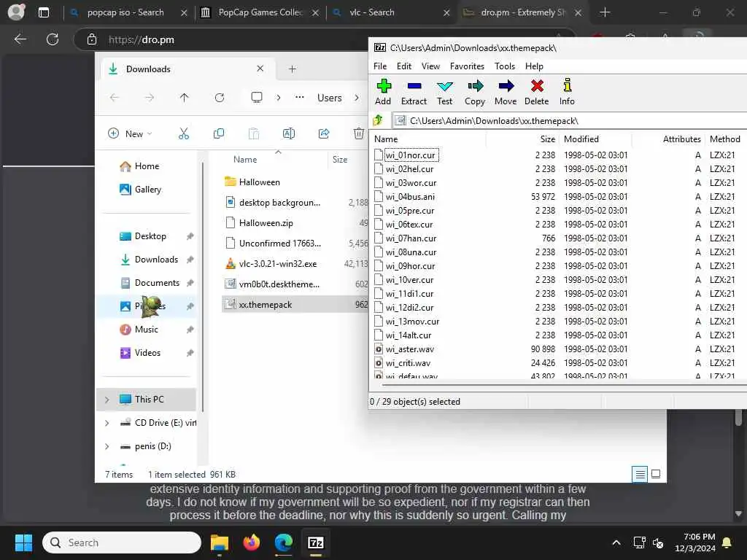Screen dimensions: 747x560
Task: Switch Explorer to large icons view
Action: click(x=656, y=474)
